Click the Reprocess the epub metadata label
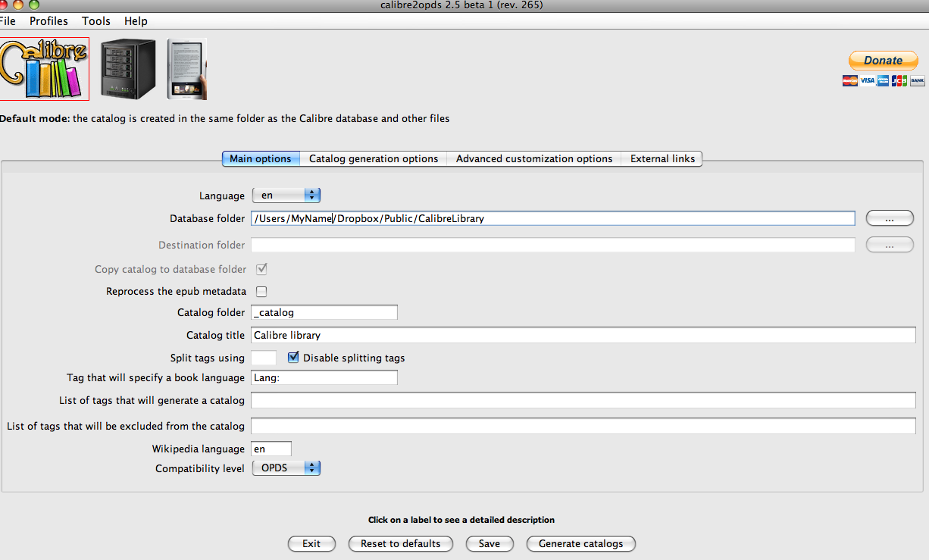The image size is (929, 560). click(x=177, y=291)
